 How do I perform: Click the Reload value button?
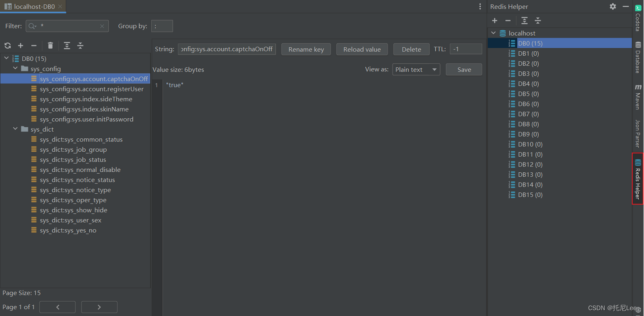[x=362, y=49]
